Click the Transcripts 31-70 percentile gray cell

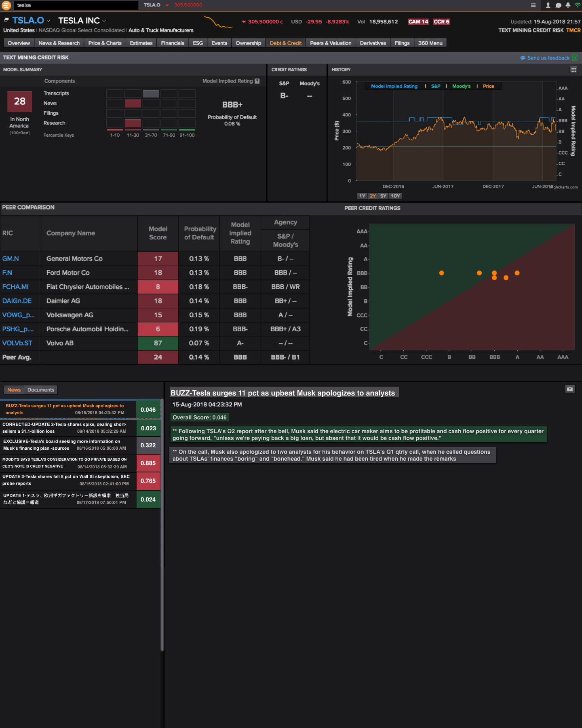151,93
